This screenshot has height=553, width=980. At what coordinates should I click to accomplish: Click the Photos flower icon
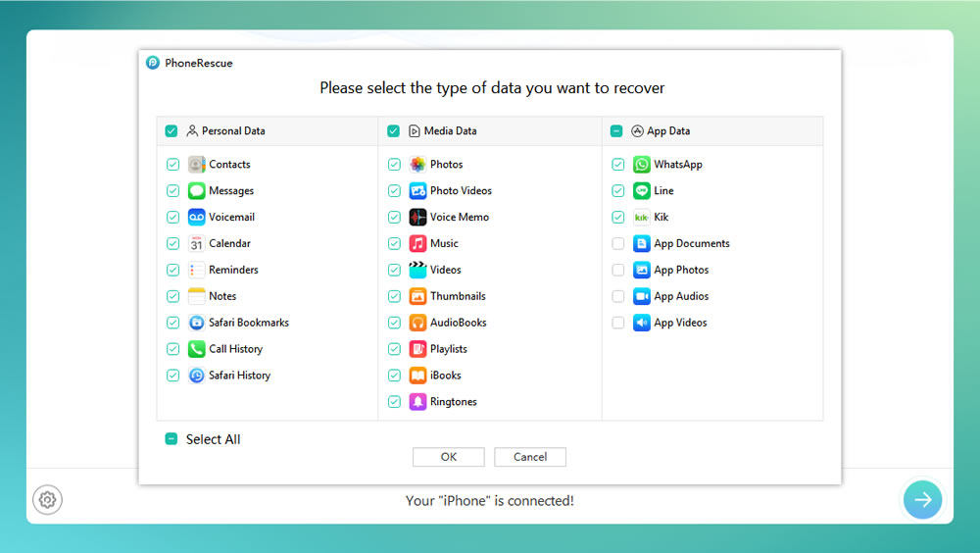pyautogui.click(x=417, y=165)
